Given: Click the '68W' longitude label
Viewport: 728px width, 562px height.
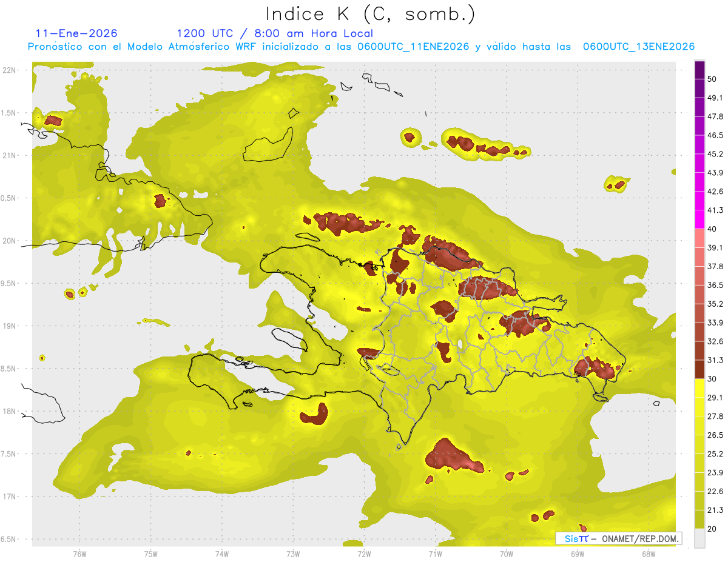Looking at the screenshot, I should pos(649,554).
